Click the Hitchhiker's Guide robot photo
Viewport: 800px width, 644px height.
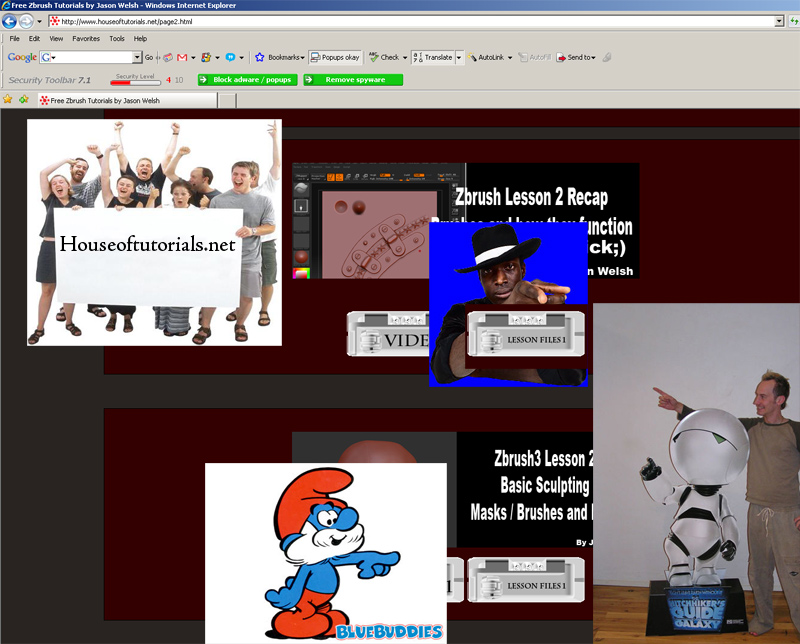click(696, 474)
